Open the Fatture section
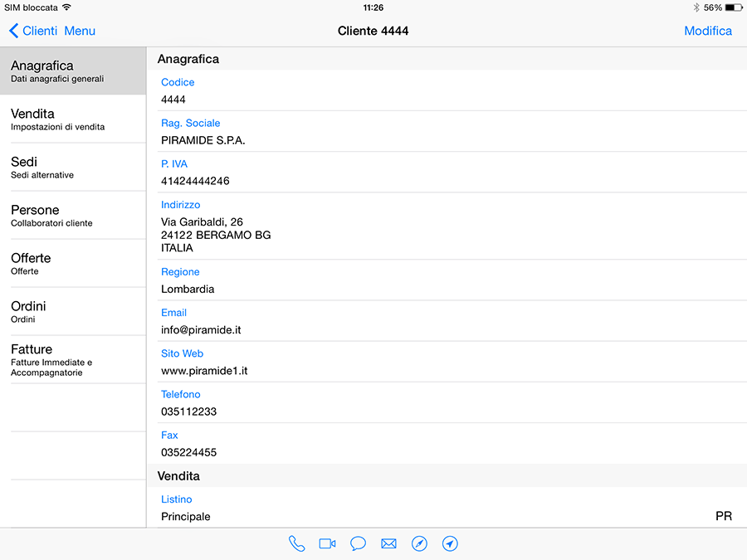This screenshot has width=747, height=560. (73, 359)
